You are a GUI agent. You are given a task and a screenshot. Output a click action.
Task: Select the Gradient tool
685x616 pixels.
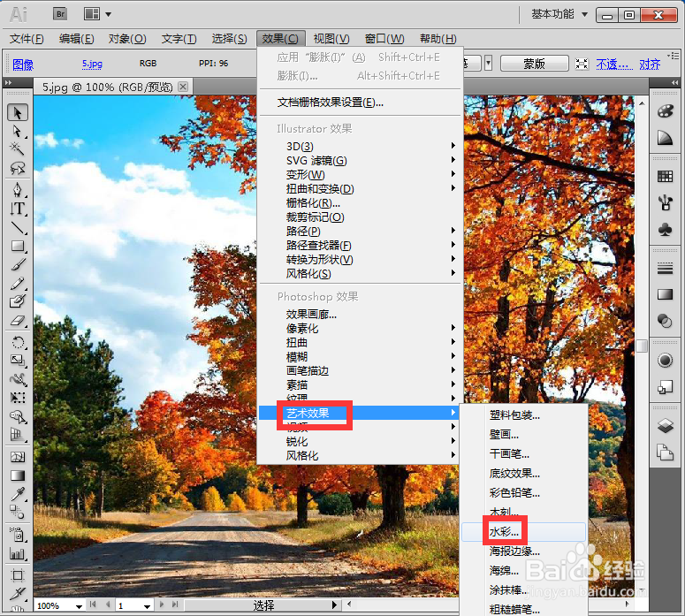pos(18,475)
